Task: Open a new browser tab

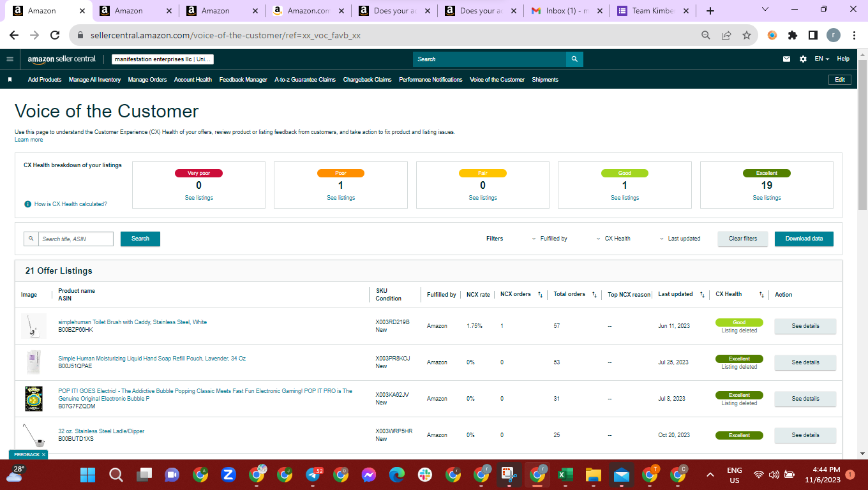Action: (710, 11)
